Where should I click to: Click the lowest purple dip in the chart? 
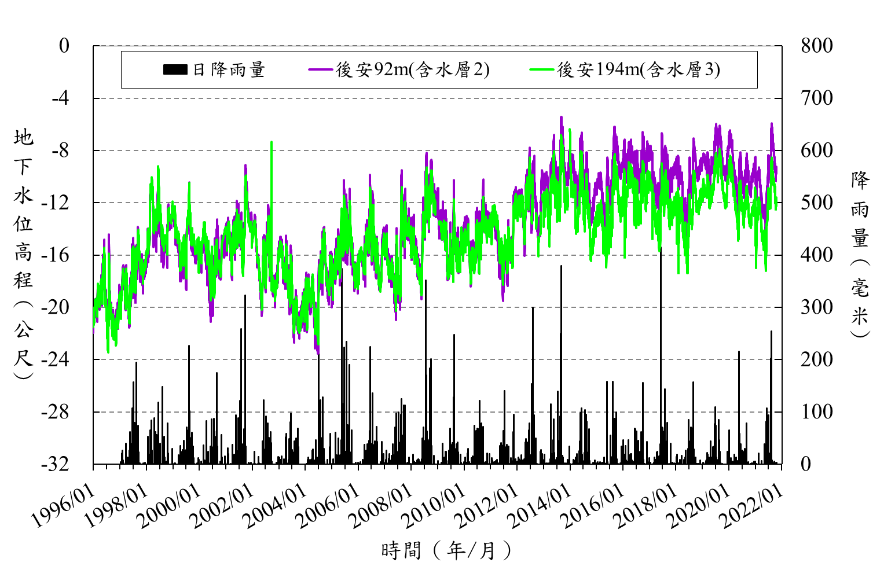(x=318, y=350)
